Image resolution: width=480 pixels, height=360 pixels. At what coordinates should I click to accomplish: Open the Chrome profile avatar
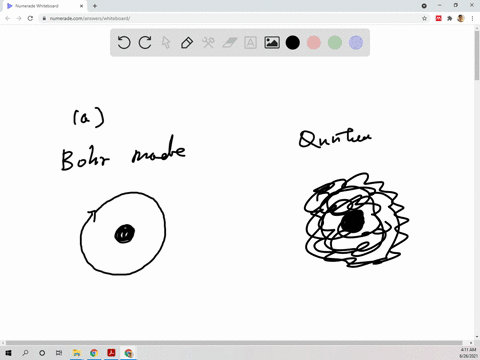coord(461,18)
